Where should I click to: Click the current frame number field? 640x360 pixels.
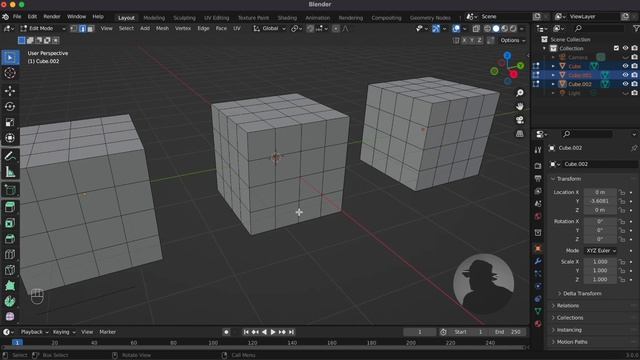[420, 332]
